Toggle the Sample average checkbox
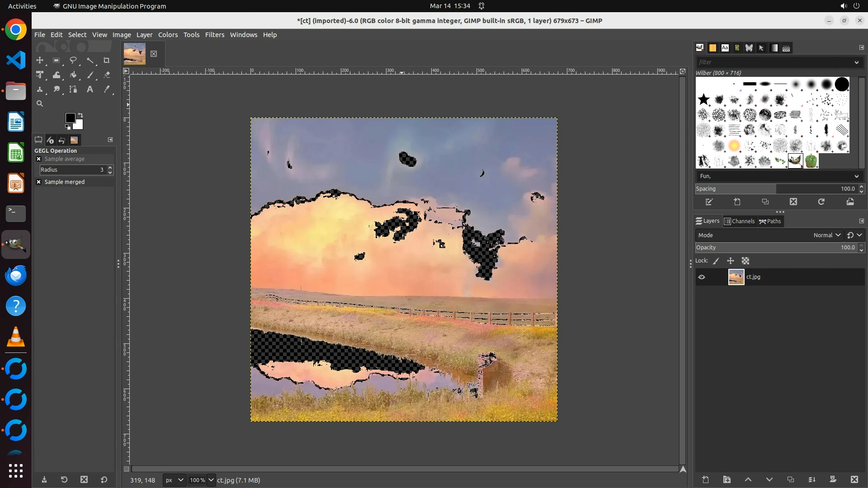The height and width of the screenshot is (488, 868). pyautogui.click(x=39, y=159)
